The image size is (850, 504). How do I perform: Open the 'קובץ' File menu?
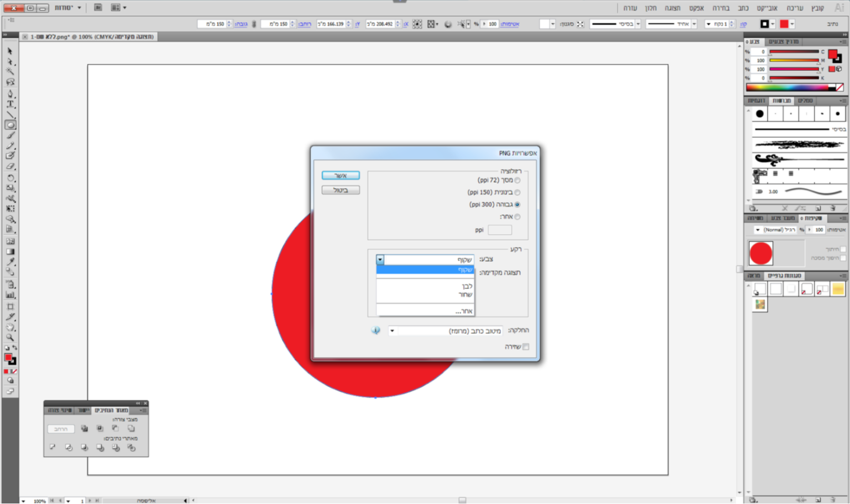point(817,8)
